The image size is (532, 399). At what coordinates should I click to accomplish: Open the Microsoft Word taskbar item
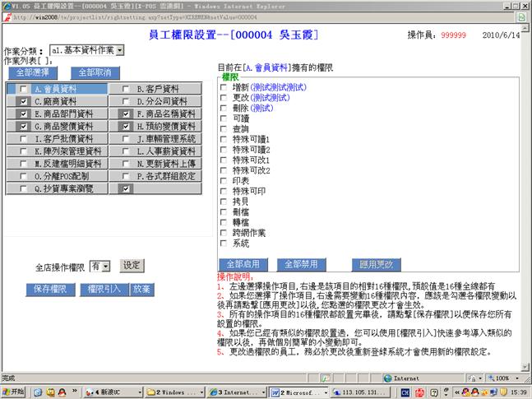point(303,392)
